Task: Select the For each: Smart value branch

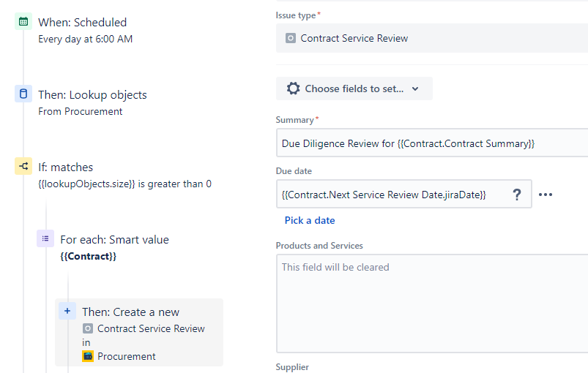Action: click(115, 240)
